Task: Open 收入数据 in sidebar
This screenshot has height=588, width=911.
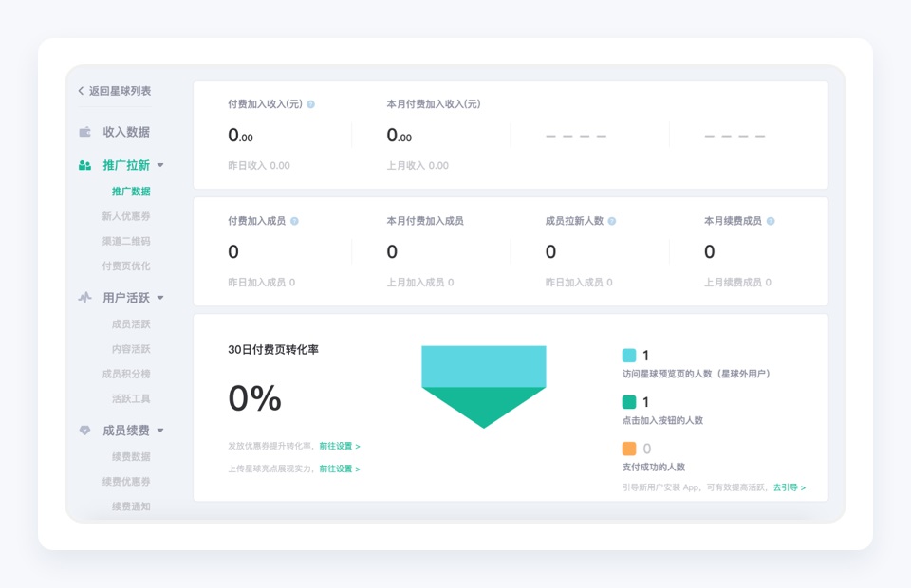Action: point(126,133)
